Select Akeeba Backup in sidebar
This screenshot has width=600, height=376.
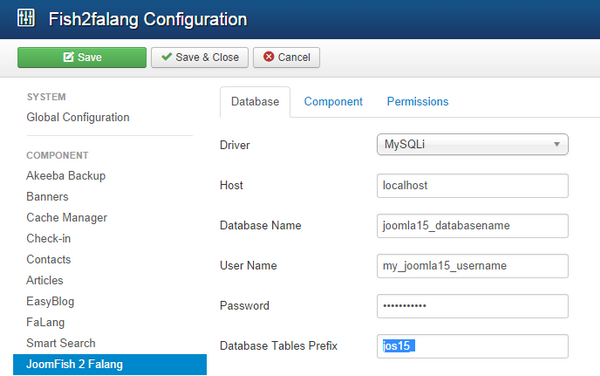pos(66,176)
